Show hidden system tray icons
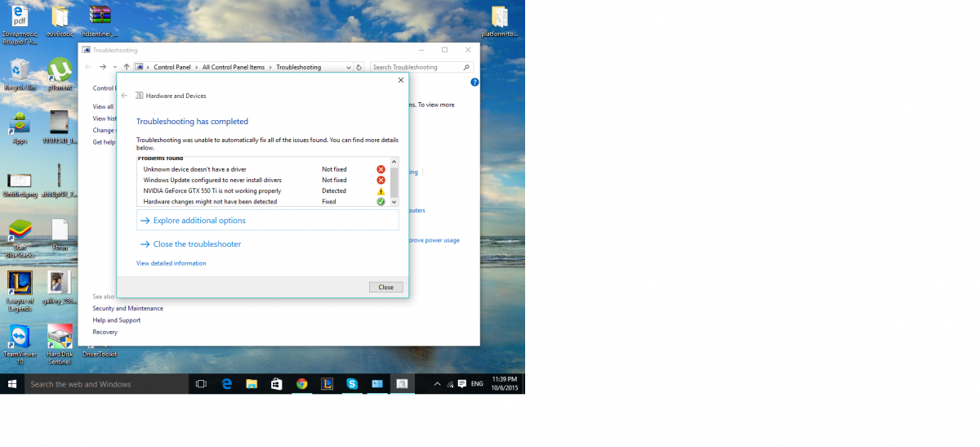This screenshot has height=447, width=980. pyautogui.click(x=437, y=384)
